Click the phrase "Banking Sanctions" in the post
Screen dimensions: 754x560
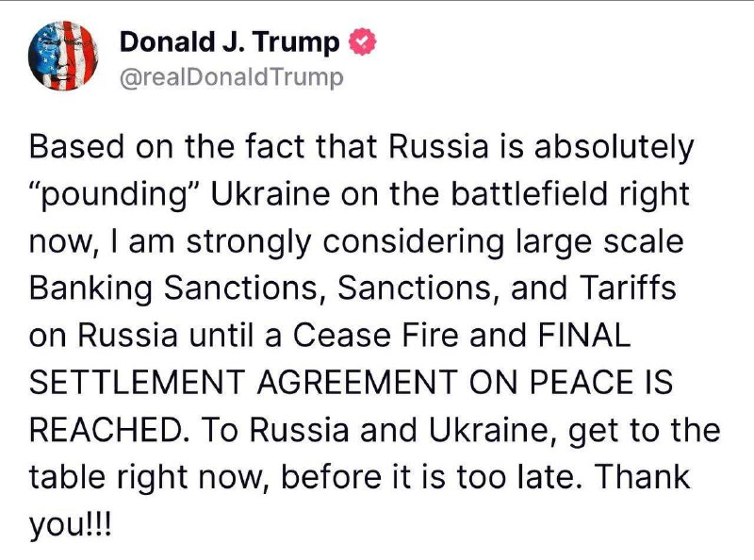click(x=173, y=288)
